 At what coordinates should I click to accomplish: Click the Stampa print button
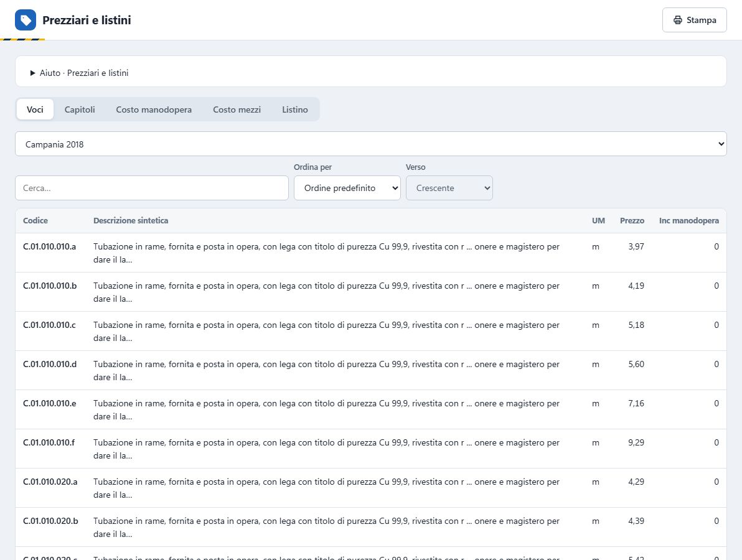pyautogui.click(x=694, y=20)
